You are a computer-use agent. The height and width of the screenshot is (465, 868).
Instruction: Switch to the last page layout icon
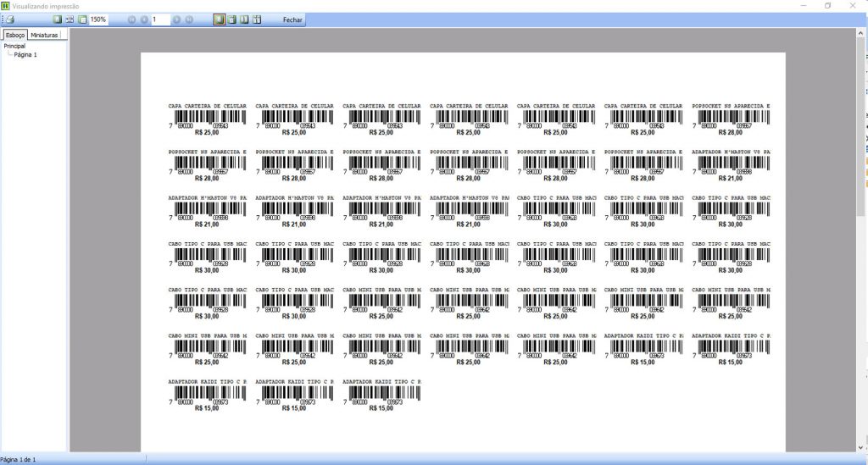[257, 19]
